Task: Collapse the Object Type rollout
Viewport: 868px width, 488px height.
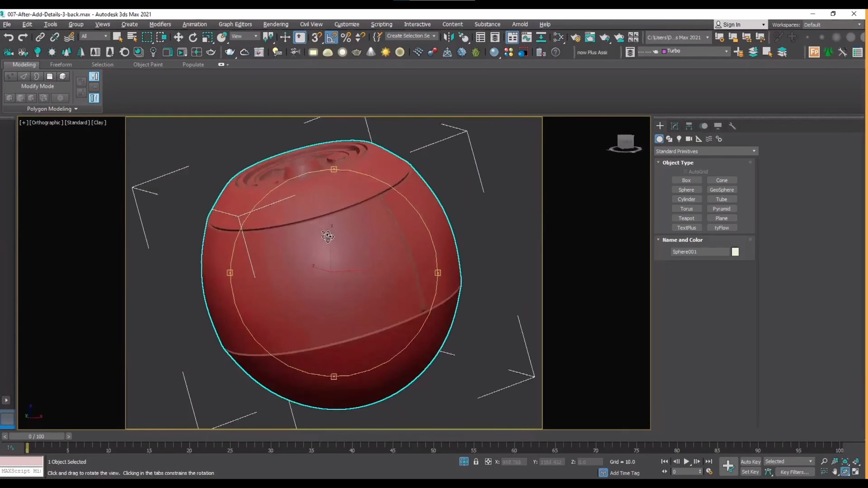Action: (677, 163)
